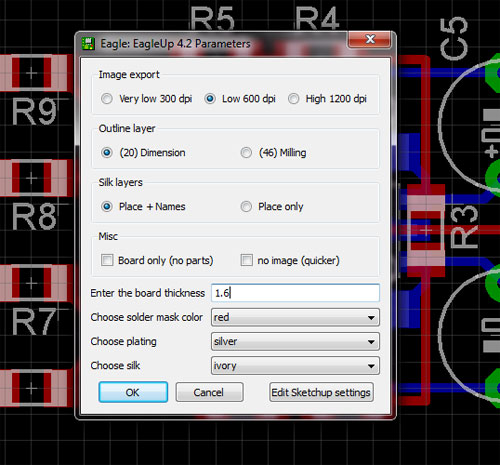This screenshot has height=465, width=500.
Task: Pick (46) Milling outline layer
Action: (246, 153)
